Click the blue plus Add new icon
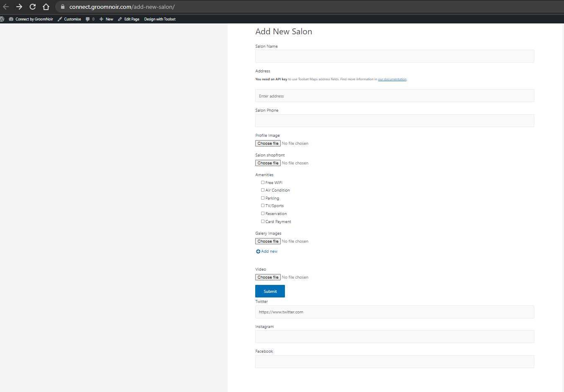The image size is (564, 392). coord(258,251)
